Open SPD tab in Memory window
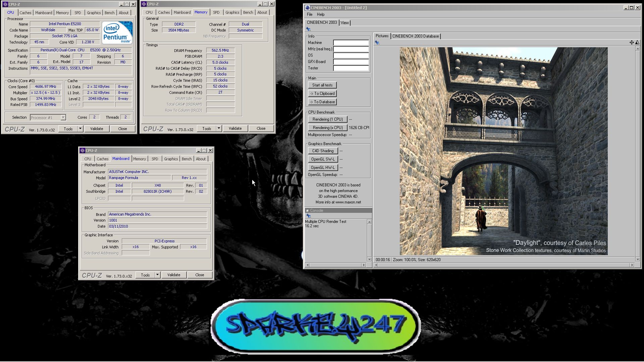The height and width of the screenshot is (362, 644). pos(216,12)
